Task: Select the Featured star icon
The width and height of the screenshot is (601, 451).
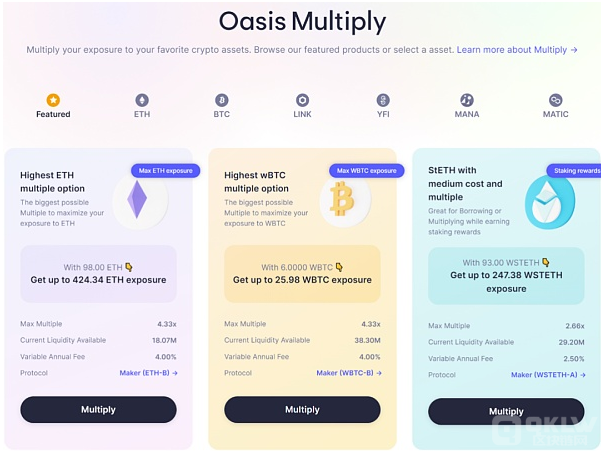Action: pyautogui.click(x=53, y=100)
